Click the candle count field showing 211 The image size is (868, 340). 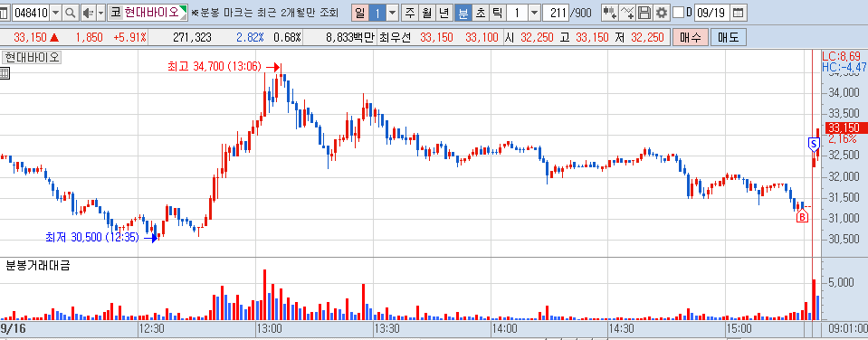pyautogui.click(x=555, y=12)
